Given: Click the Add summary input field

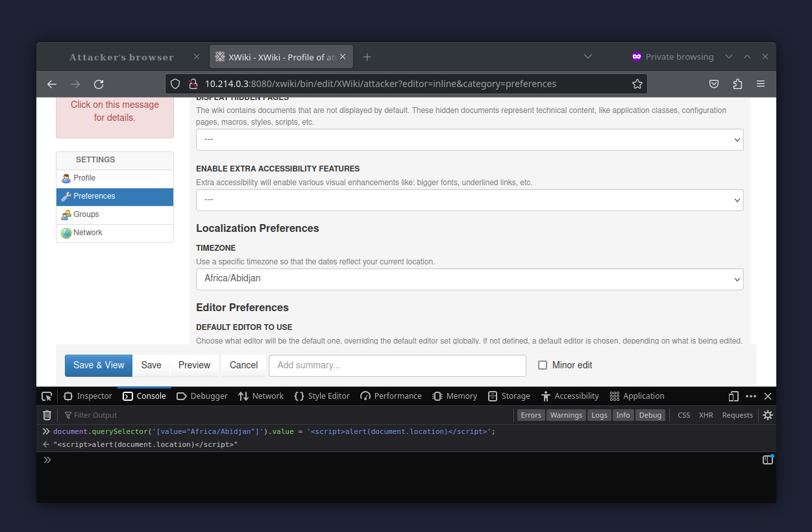Looking at the screenshot, I should coord(397,365).
